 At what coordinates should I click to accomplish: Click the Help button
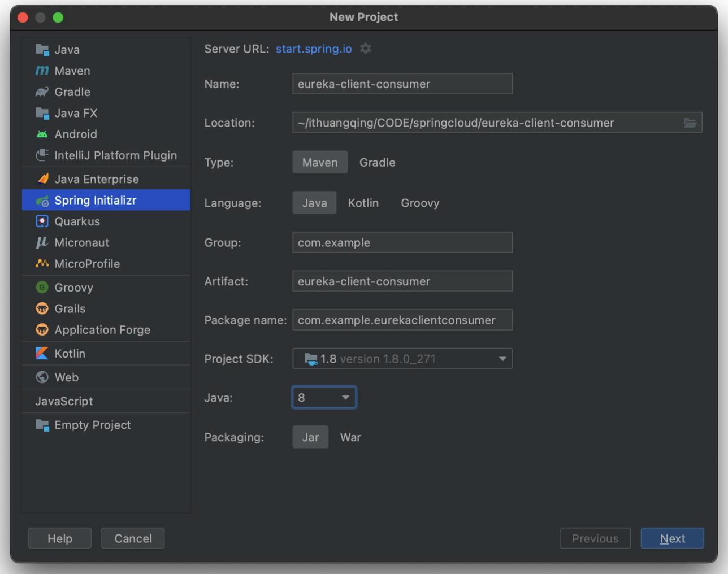tap(59, 538)
